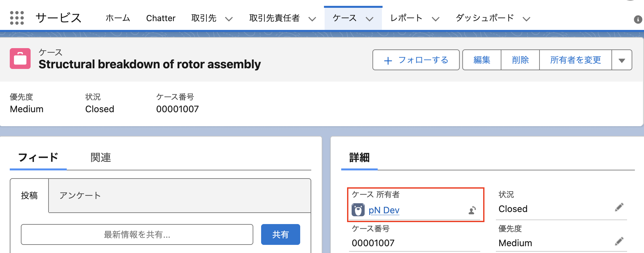Expand the 取引先責任者 tab chevron
This screenshot has width=644, height=253.
312,19
